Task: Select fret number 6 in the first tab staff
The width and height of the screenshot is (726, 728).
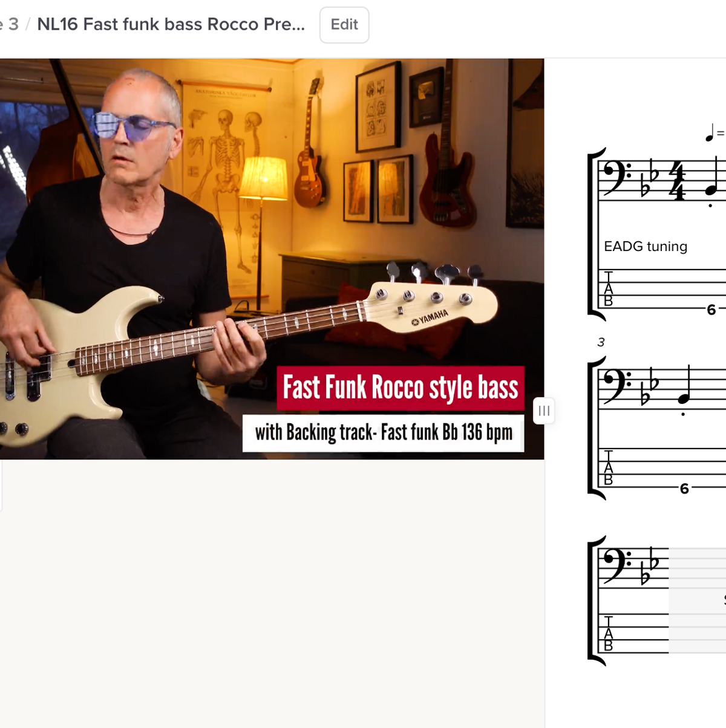Action: click(711, 310)
